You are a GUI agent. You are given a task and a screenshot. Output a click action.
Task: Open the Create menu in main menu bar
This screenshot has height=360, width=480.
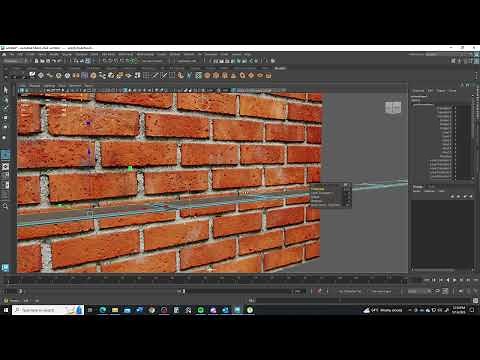[30, 54]
